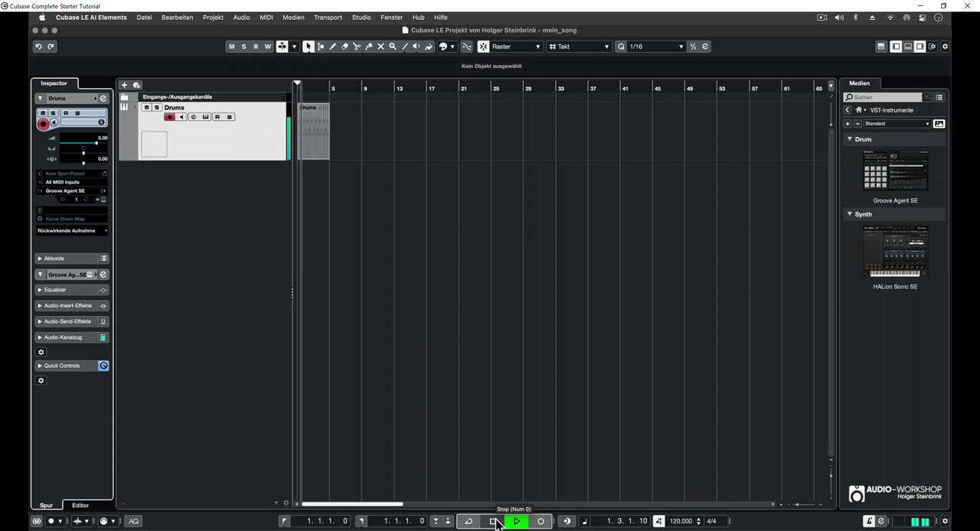Click the Redo arrow in the toolbar

[51, 47]
